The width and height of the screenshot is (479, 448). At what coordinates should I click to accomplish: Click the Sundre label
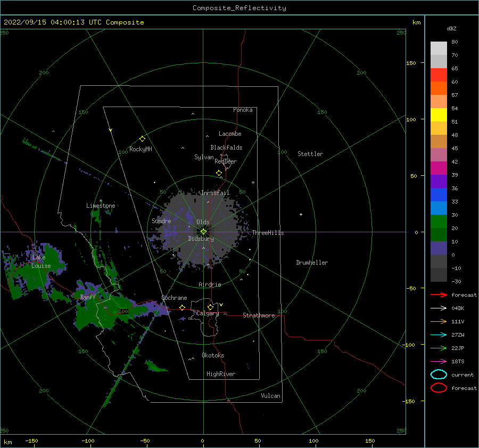161,221
